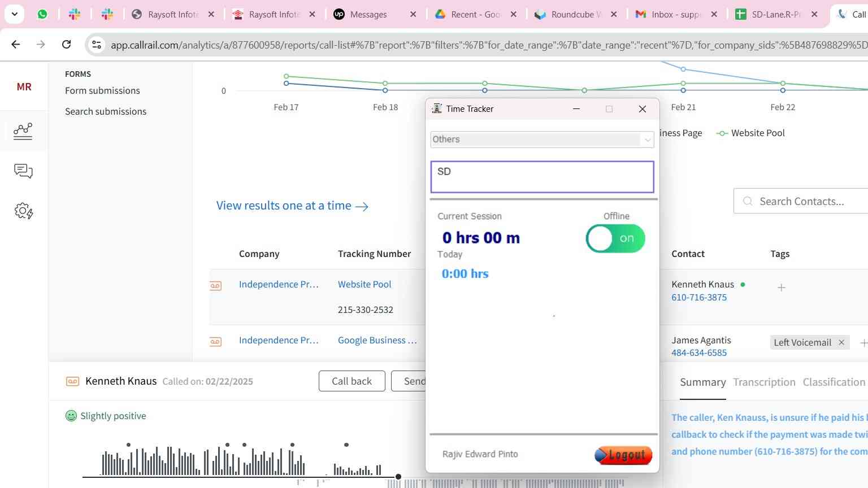
Task: Focus the browser address bar URL
Action: point(489,45)
